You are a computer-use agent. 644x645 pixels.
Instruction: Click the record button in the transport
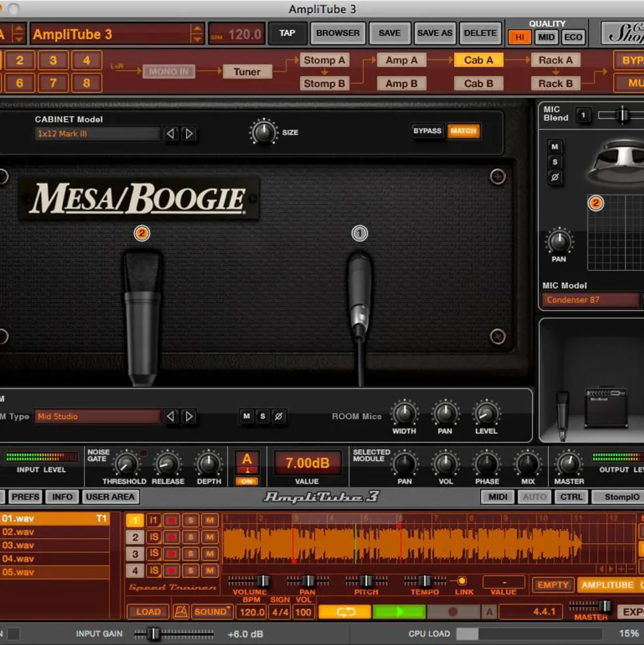coord(453,612)
